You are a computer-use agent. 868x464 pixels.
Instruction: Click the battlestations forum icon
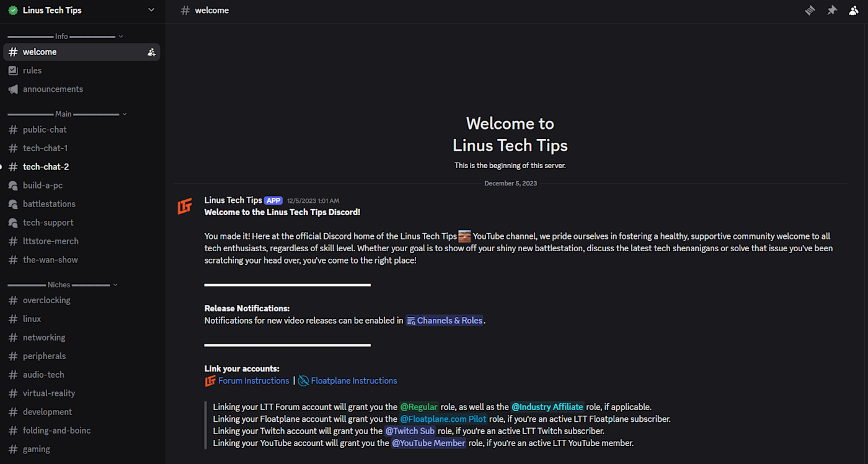coord(12,204)
